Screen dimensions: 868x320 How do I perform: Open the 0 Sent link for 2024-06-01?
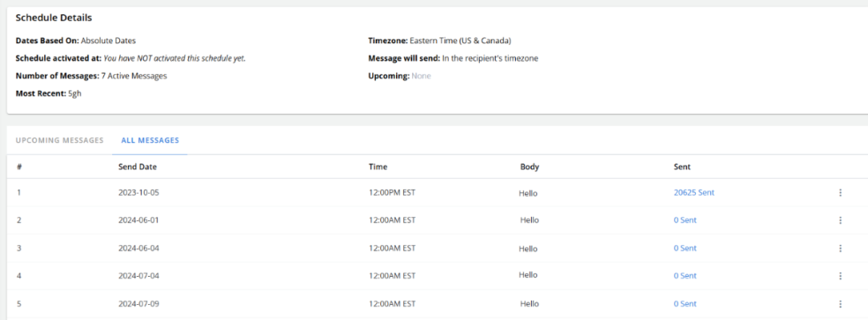(x=685, y=220)
